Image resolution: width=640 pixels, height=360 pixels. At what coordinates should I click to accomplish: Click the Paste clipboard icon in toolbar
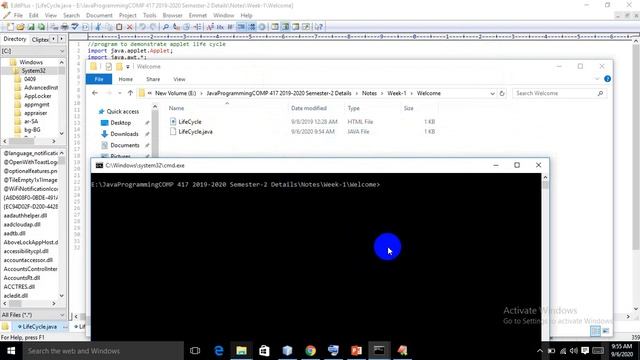[x=119, y=27]
